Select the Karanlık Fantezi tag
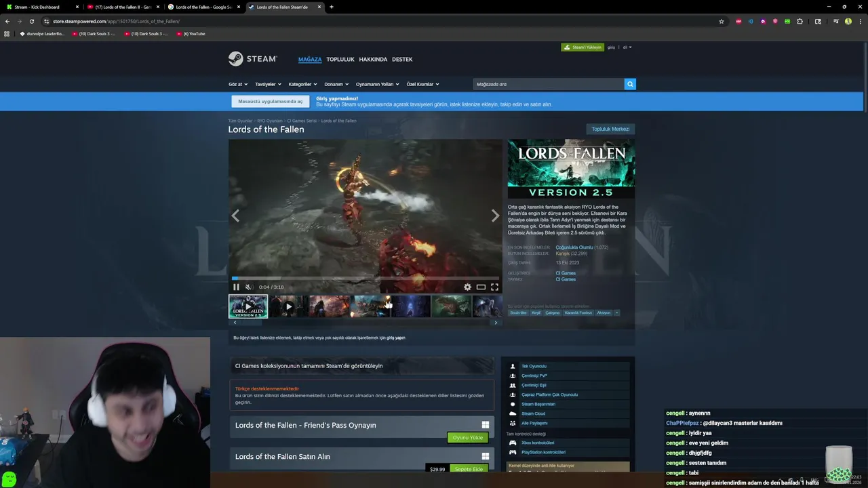 [578, 313]
